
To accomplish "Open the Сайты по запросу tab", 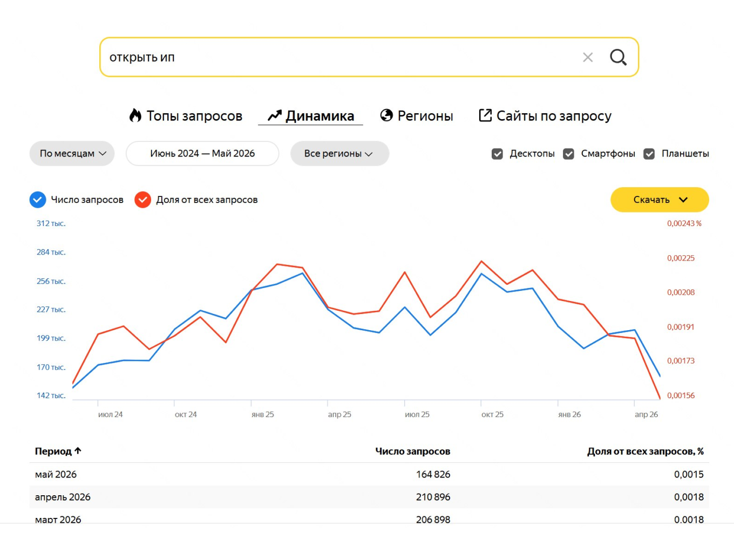I will [x=545, y=116].
